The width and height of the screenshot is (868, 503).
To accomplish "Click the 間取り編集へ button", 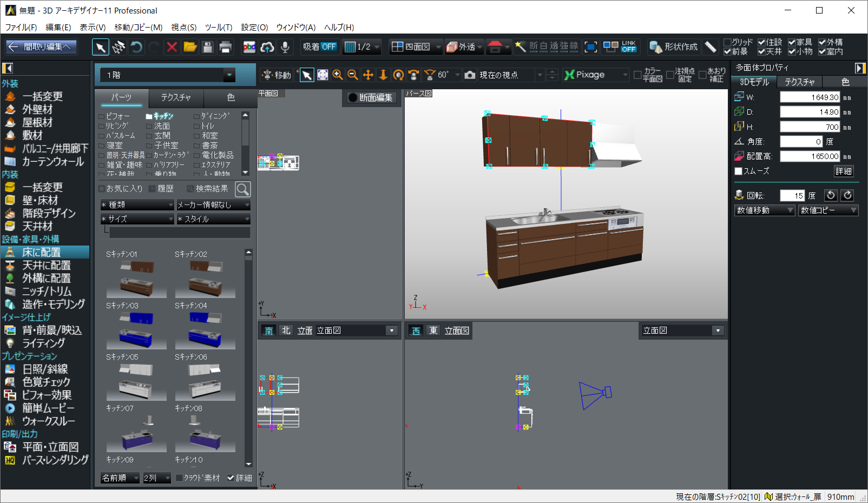I will click(41, 47).
